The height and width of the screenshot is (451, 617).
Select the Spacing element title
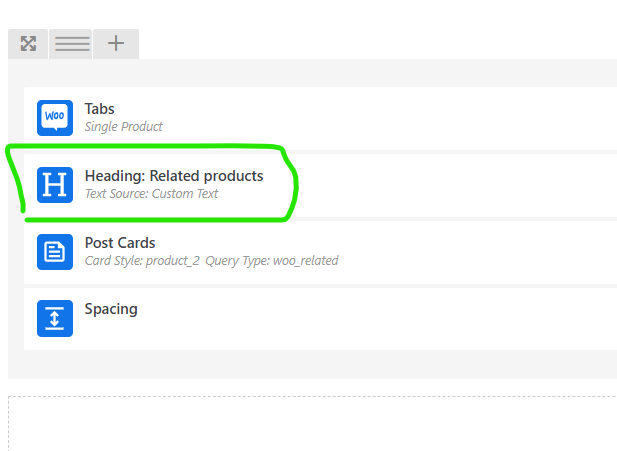(x=111, y=309)
